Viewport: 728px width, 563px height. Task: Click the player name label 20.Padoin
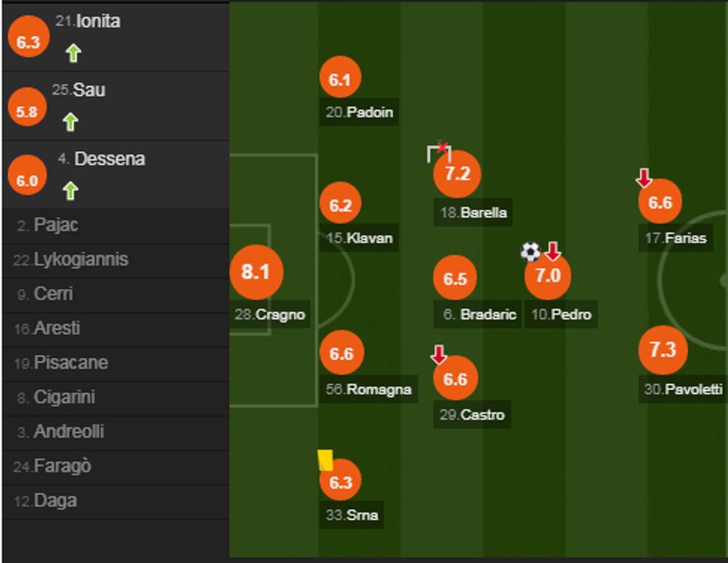pos(359,113)
